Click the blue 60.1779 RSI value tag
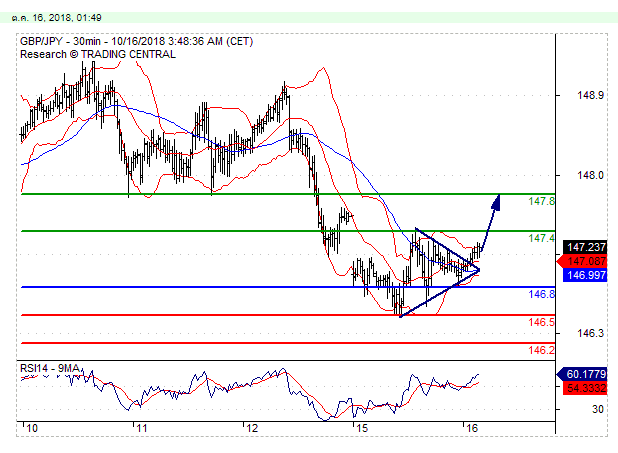The image size is (618, 453). (582, 374)
